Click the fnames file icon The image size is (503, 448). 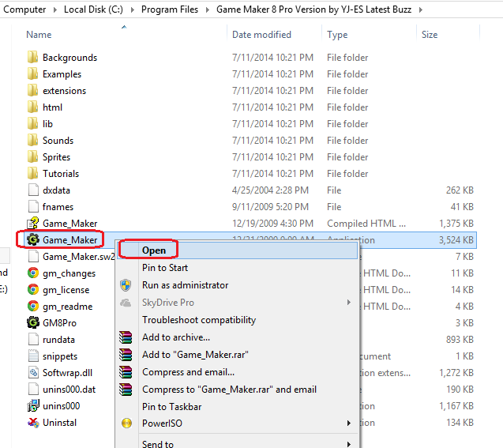click(x=33, y=207)
